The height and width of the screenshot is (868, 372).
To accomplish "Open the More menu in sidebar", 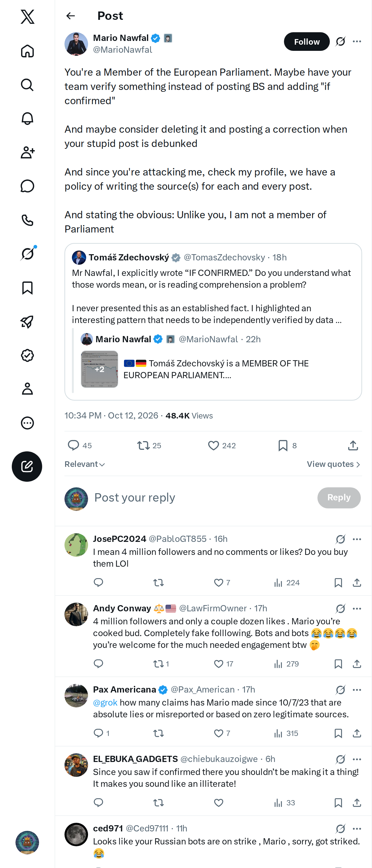I will (27, 423).
